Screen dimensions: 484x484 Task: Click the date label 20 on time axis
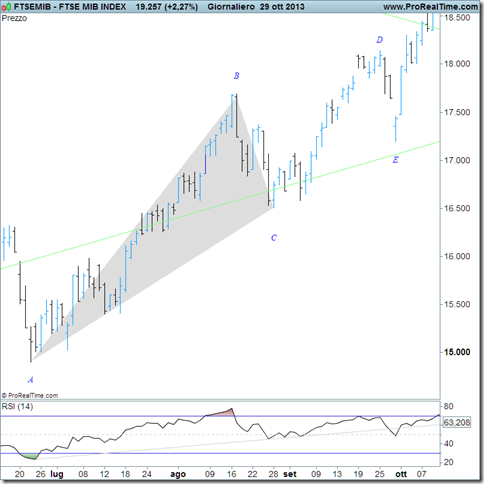coord(20,474)
